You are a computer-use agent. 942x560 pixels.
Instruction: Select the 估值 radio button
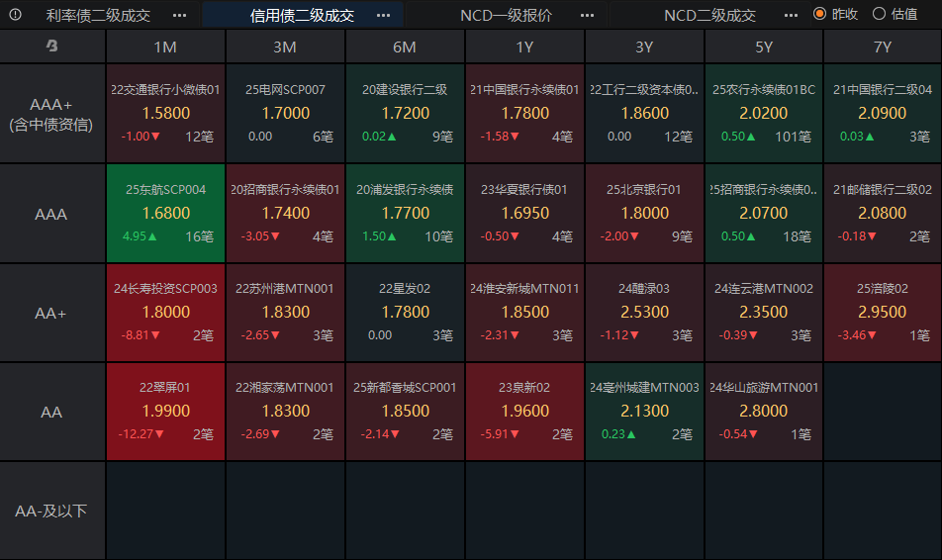[879, 14]
